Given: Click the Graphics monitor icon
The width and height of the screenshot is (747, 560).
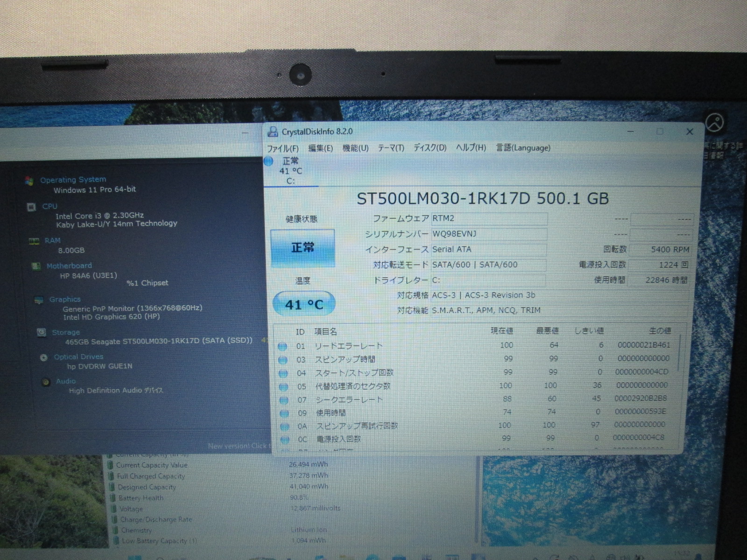Looking at the screenshot, I should (39, 300).
